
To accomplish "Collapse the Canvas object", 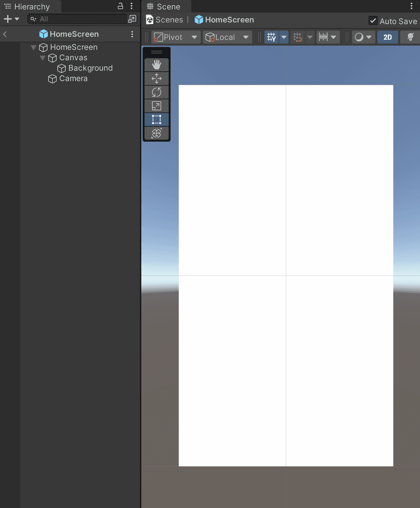I will 43,58.
